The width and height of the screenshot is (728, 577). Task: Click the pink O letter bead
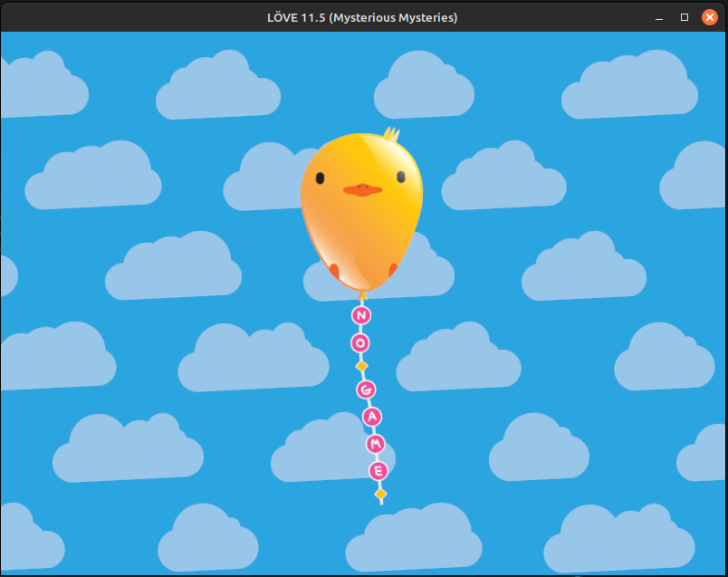tap(360, 343)
